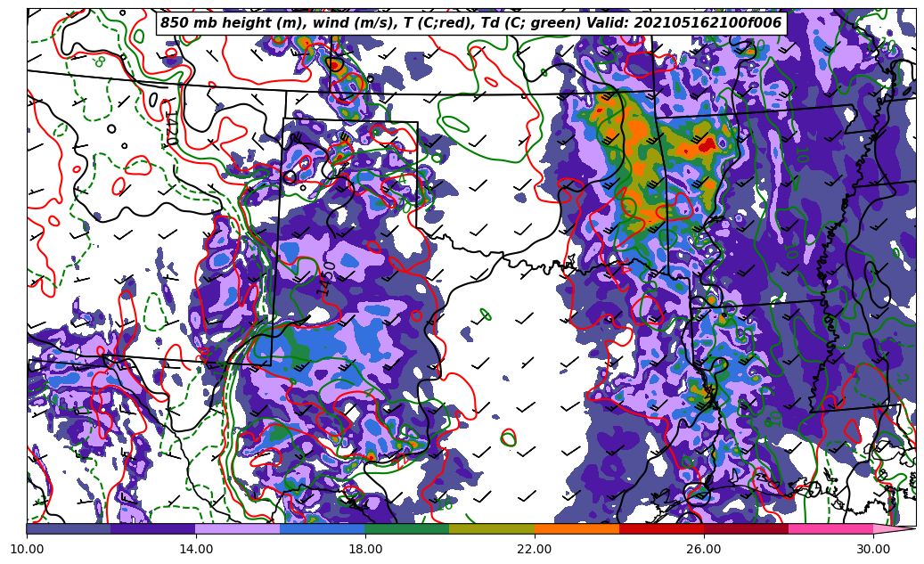Select the 22.00 colorbar tick label
Image resolution: width=924 pixels, height=564 pixels.
click(x=535, y=550)
